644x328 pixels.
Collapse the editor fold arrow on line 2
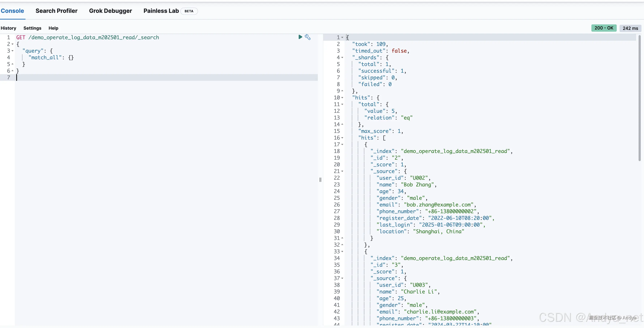(12, 44)
